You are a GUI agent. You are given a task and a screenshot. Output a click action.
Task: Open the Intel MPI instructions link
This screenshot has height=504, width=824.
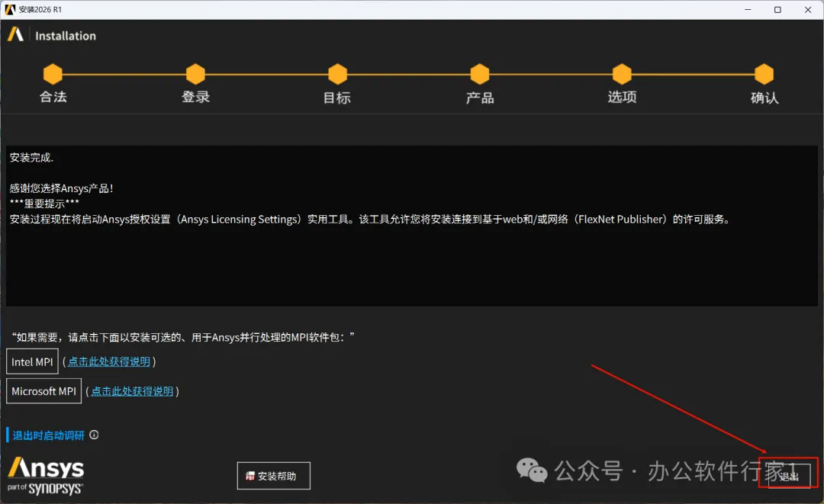point(109,361)
